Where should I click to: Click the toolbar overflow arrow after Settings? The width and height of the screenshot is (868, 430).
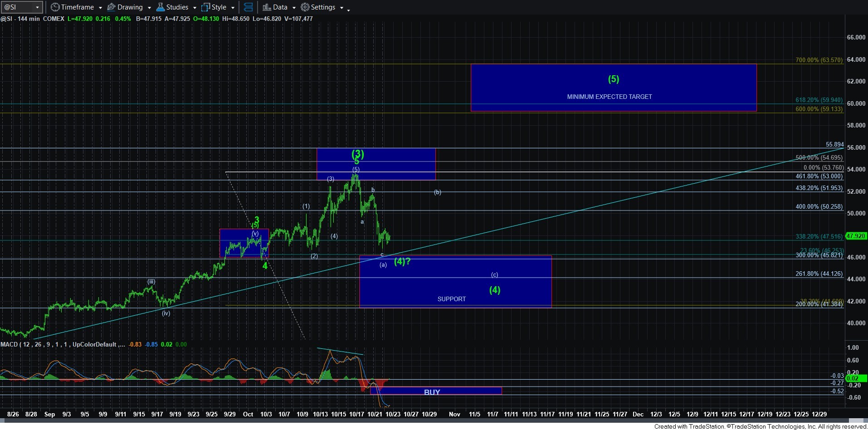(348, 10)
